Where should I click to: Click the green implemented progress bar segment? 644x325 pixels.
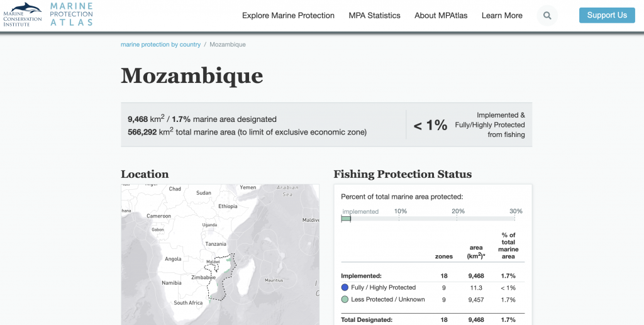tap(346, 219)
